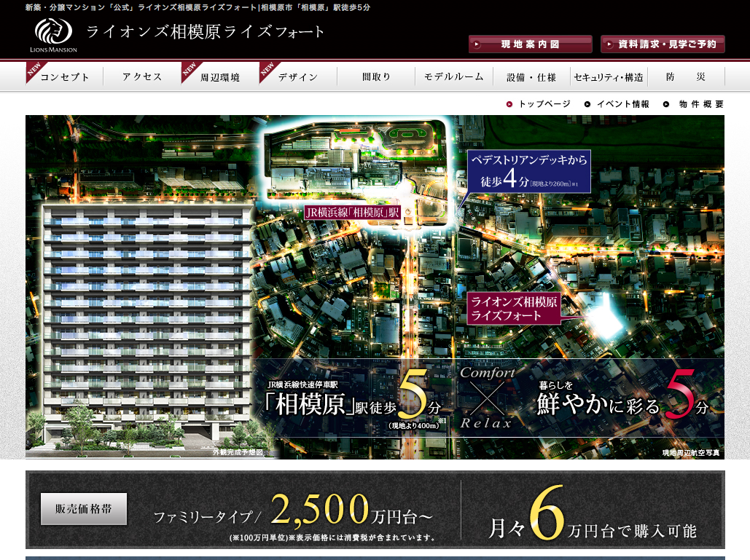Open the コンセプト menu item
This screenshot has width=750, height=560.
click(x=65, y=77)
